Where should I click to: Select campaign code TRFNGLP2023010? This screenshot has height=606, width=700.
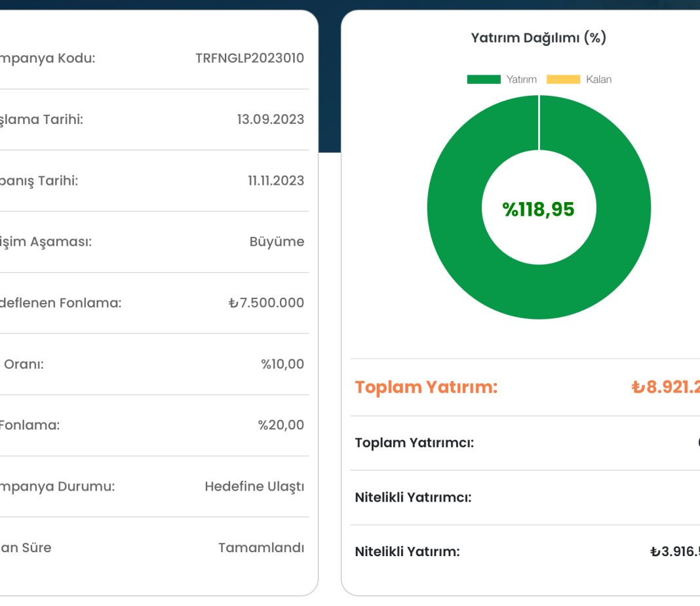250,58
